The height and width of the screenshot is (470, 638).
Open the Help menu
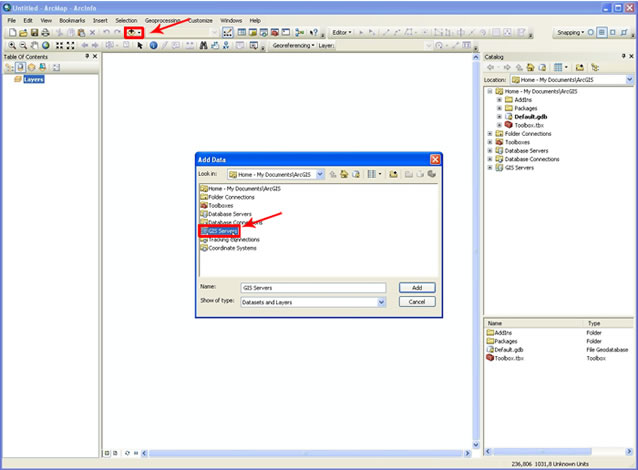[x=255, y=20]
